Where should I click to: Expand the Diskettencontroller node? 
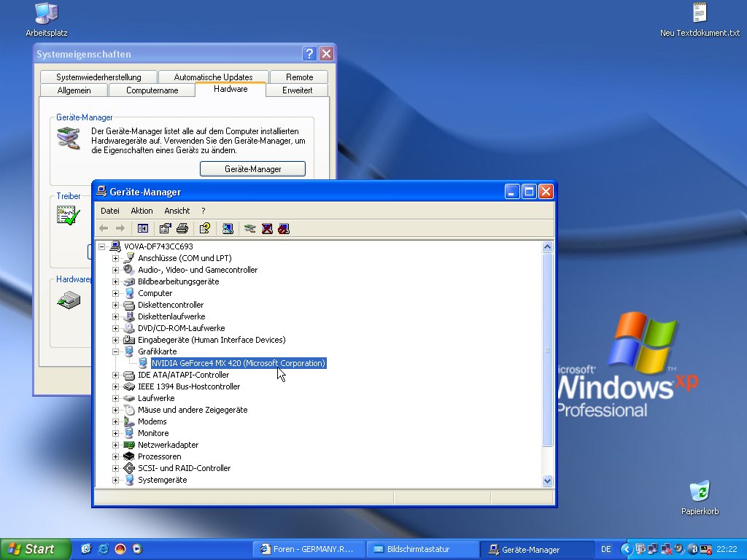click(x=115, y=305)
